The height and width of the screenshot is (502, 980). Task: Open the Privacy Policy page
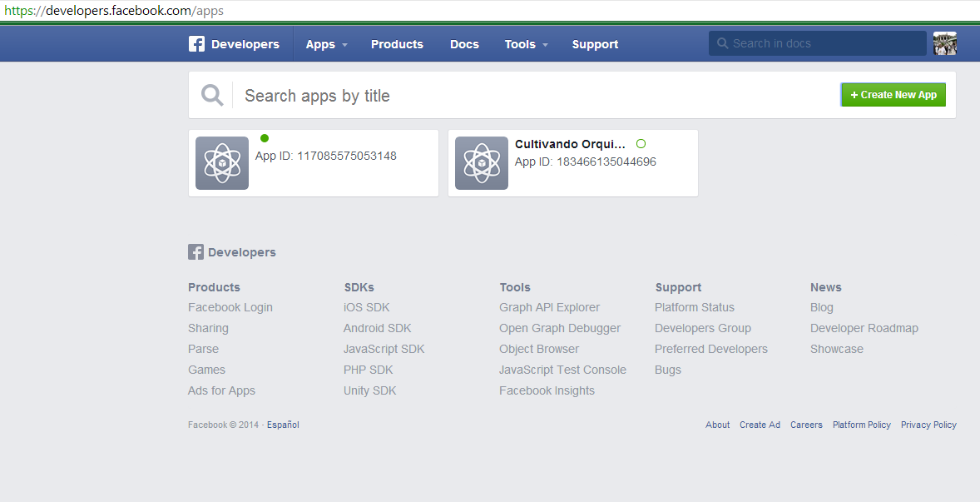(x=928, y=425)
